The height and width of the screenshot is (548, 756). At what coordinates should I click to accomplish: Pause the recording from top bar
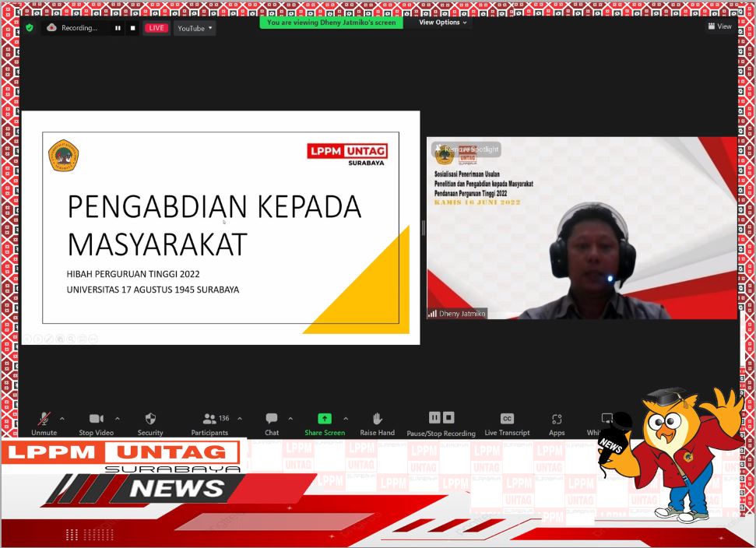point(118,28)
